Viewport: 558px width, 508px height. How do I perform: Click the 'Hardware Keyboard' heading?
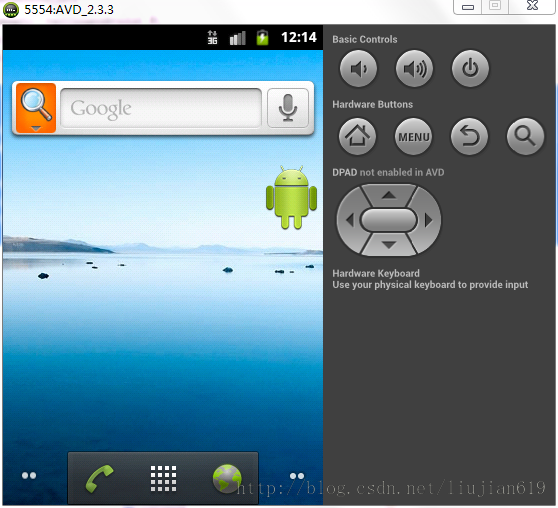coord(376,273)
